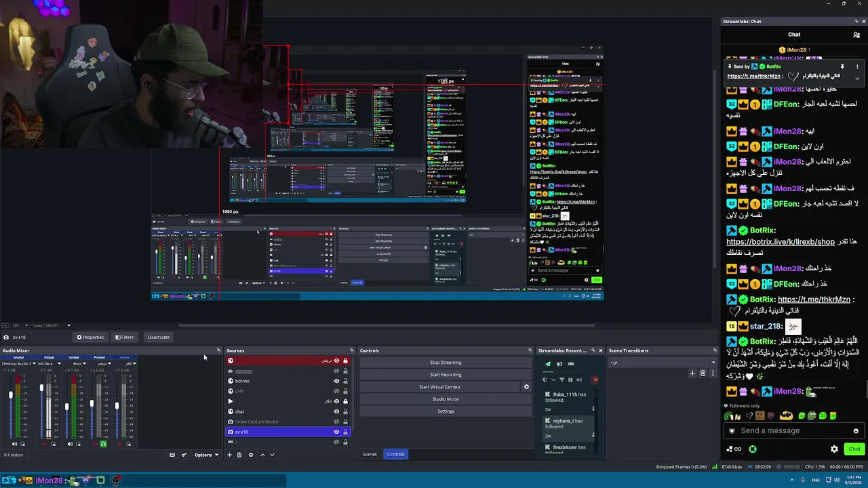Toggle audio monitoring on the Pinned channel
The image size is (868, 488).
(103, 444)
